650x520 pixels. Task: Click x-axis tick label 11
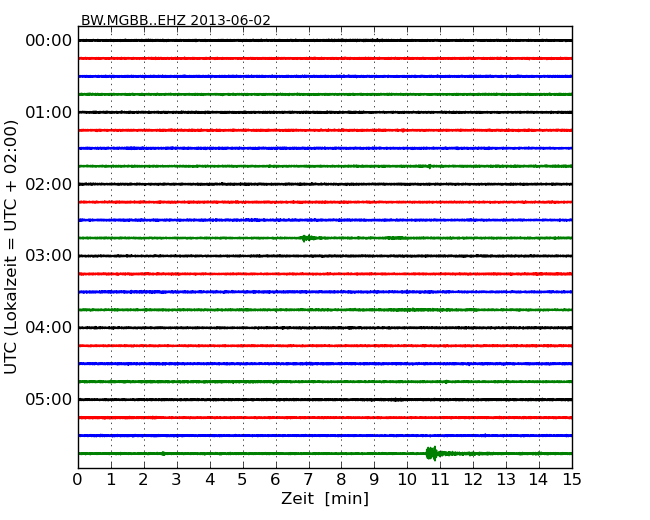click(x=440, y=480)
